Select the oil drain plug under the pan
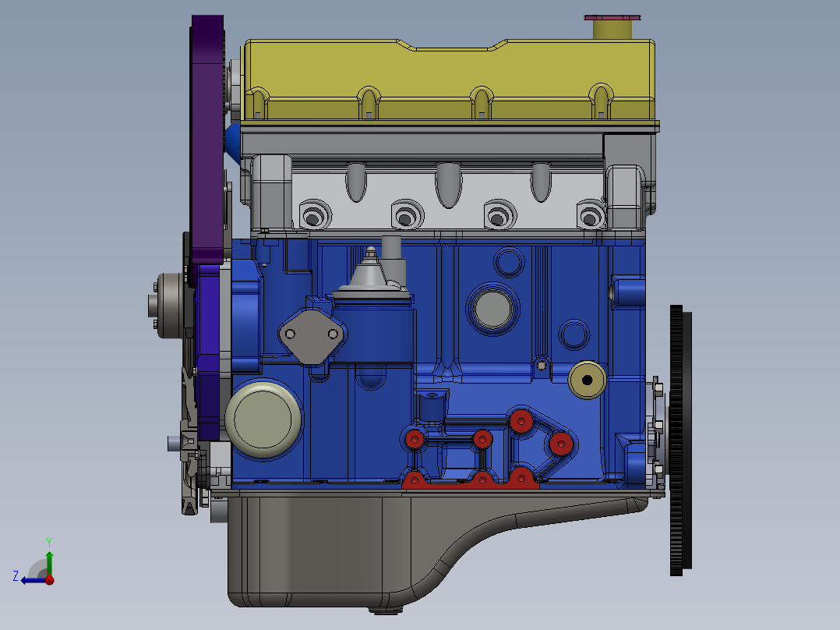 (385, 611)
